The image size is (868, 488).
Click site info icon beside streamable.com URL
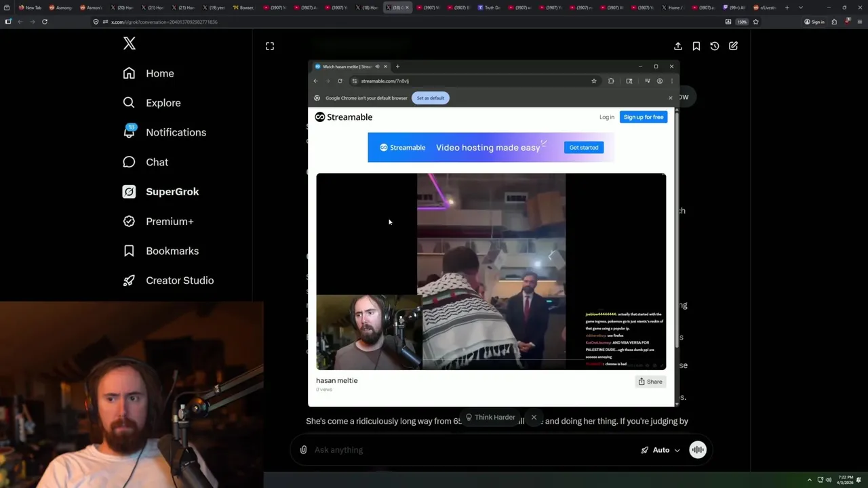tap(354, 81)
